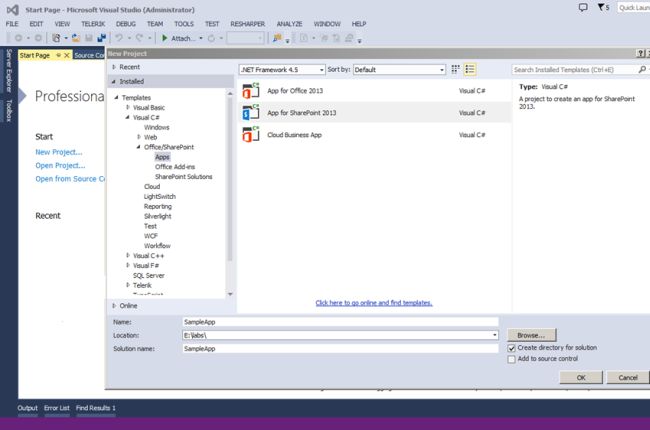Open the Output tab

[27, 408]
